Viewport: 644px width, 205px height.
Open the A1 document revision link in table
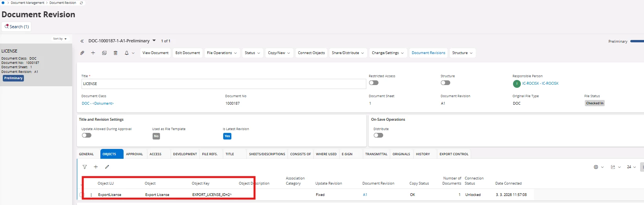click(365, 195)
